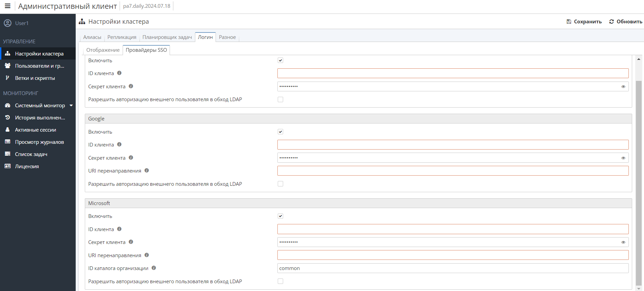The image size is (644, 291).
Task: Click the cluster icon beside page title
Action: [x=82, y=22]
